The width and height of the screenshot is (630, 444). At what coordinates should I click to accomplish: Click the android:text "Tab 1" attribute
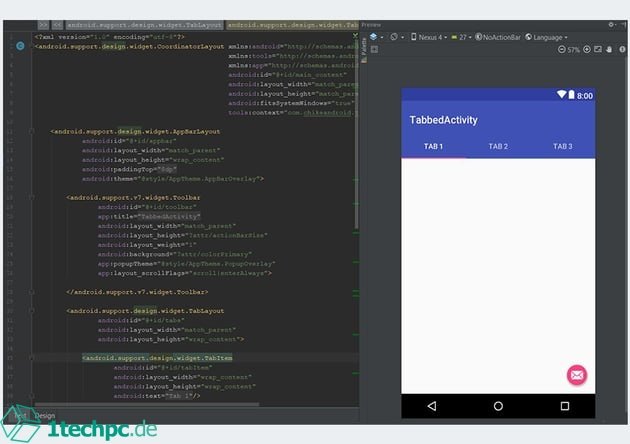click(157, 396)
